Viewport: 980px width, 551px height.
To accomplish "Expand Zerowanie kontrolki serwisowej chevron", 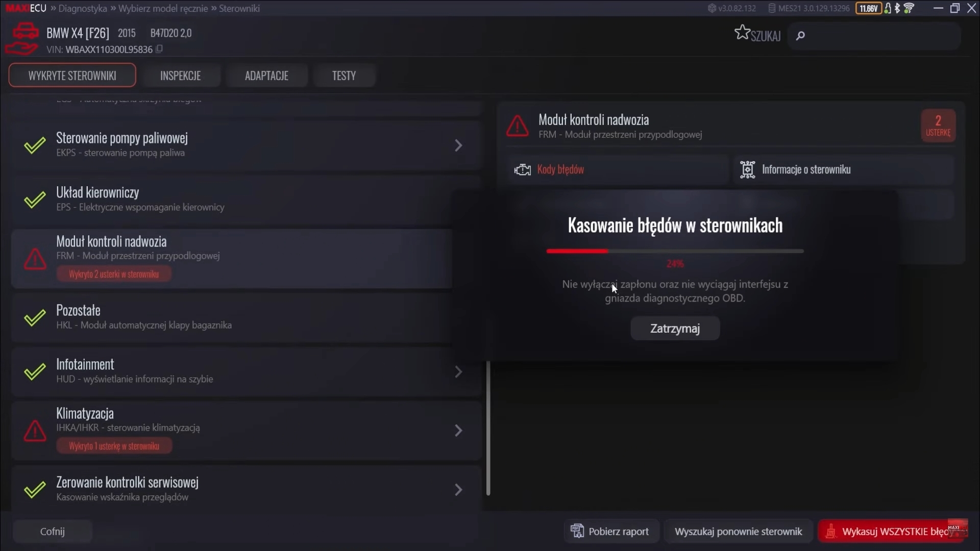I will (x=458, y=490).
